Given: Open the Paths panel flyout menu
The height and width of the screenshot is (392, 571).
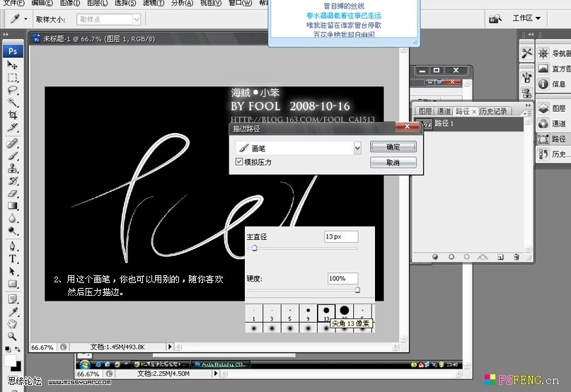Looking at the screenshot, I should click(x=527, y=113).
